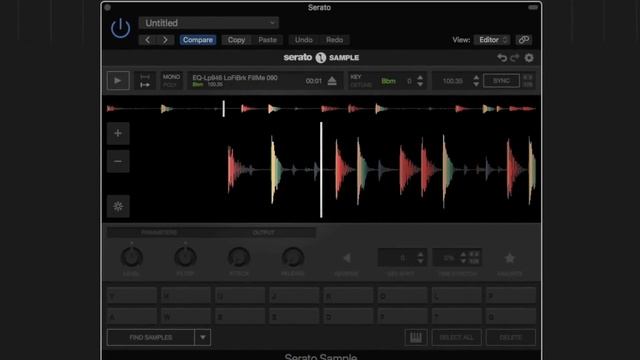Increase the Time Stretch stepper
Viewport: 640px width, 360px height.
(x=463, y=254)
